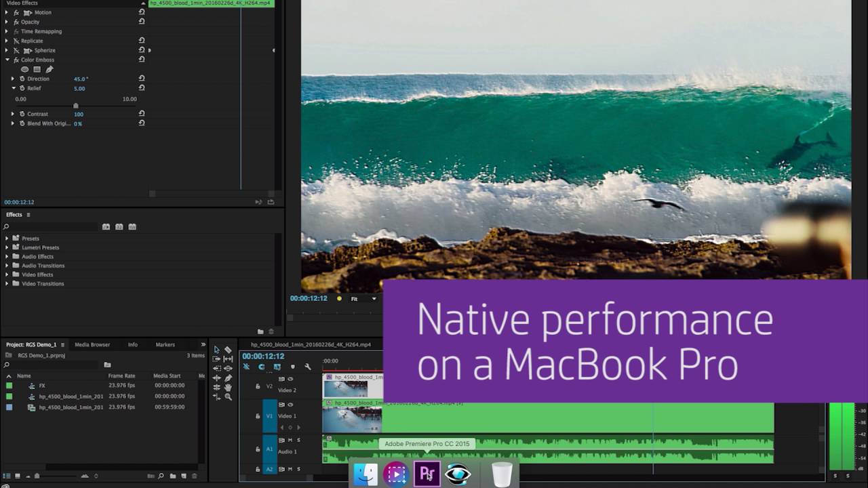Toggle Video 2 track output eye

point(290,379)
